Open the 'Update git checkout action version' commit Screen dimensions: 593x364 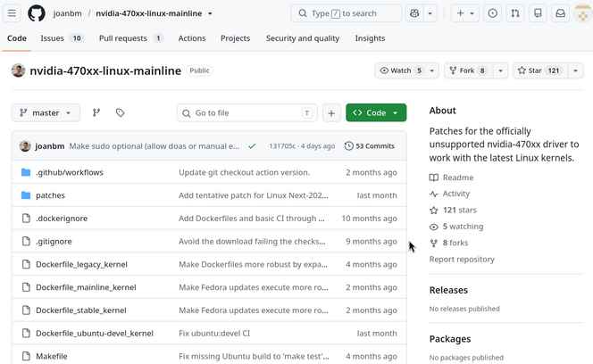(244, 172)
